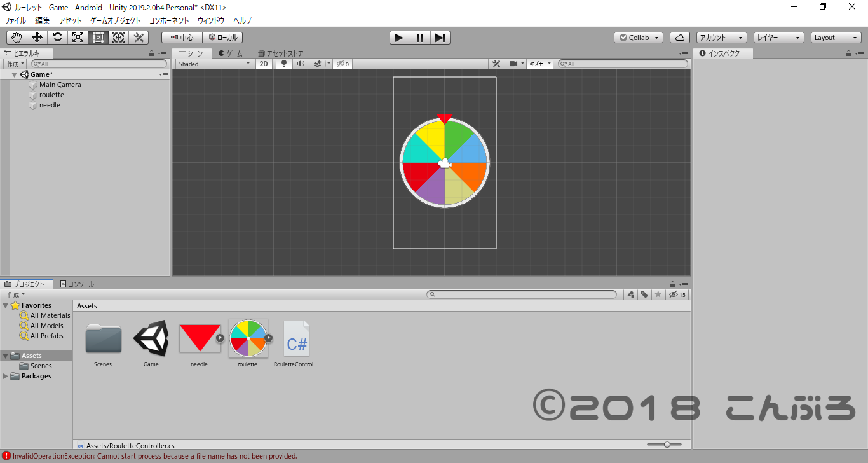868x463 pixels.
Task: Click the Collab button
Action: [x=637, y=37]
